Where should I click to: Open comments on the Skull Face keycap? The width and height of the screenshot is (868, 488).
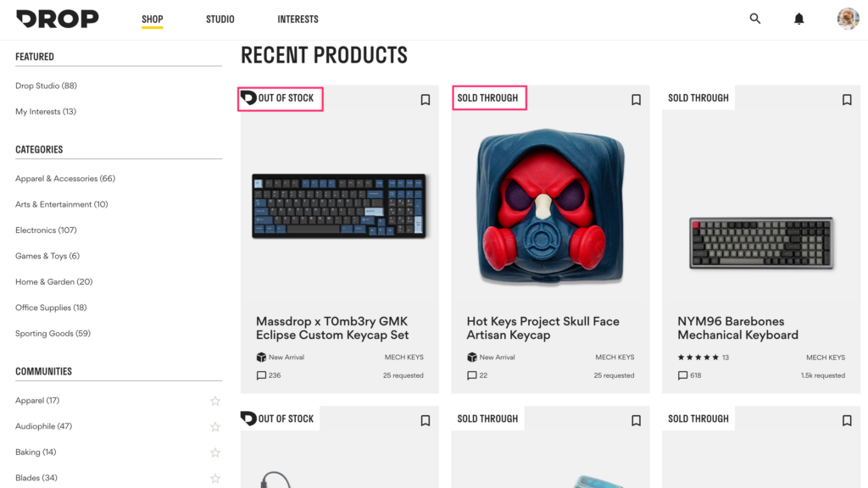coord(471,374)
